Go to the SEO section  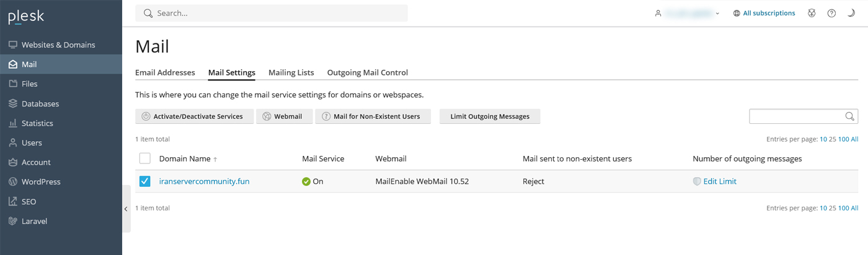coord(29,202)
